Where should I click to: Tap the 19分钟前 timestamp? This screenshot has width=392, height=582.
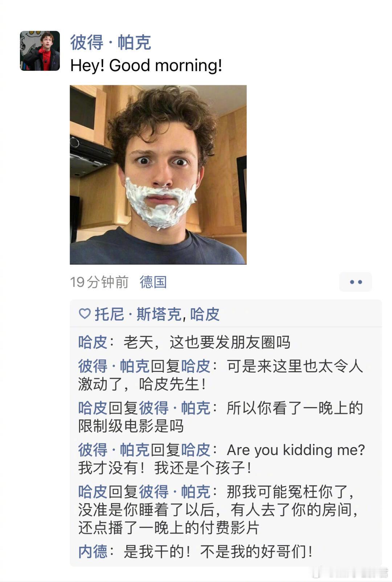[99, 282]
